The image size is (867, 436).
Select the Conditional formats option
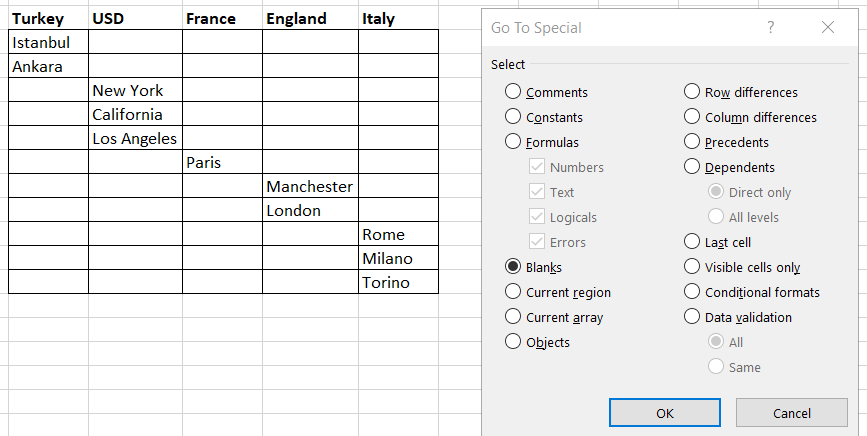pos(692,292)
